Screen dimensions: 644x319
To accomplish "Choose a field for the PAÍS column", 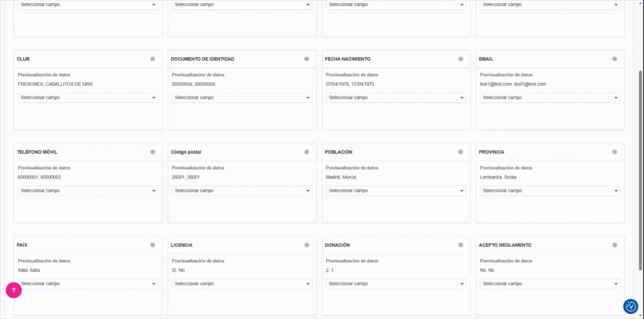I will 88,283.
